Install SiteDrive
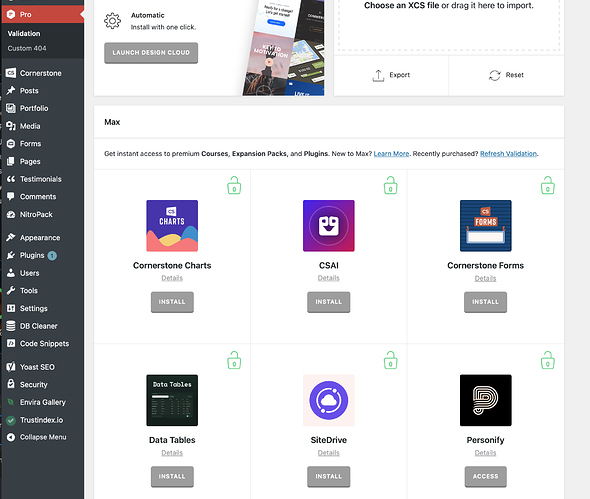Image resolution: width=590 pixels, height=499 pixels. point(328,476)
